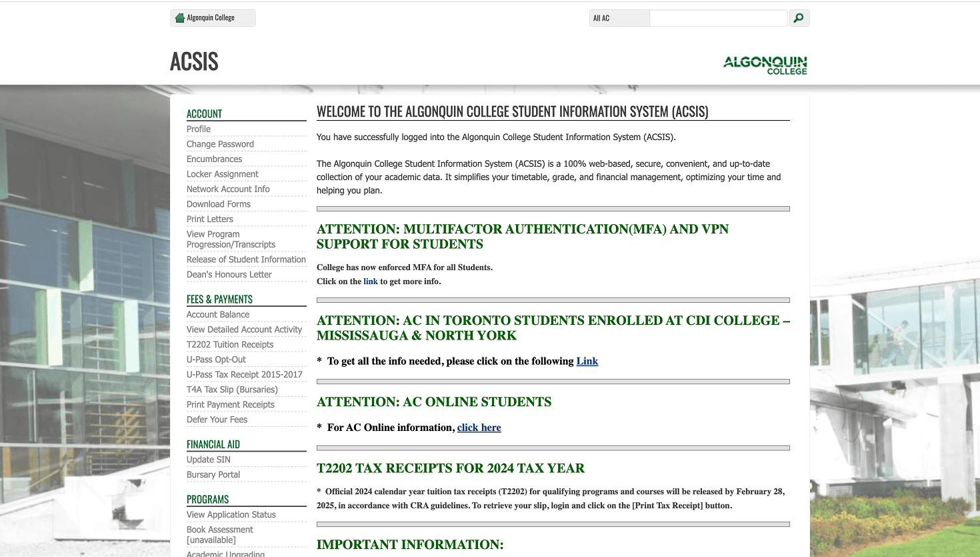Open Locker Assignment
Viewport: 980px width, 557px height.
[x=222, y=174]
